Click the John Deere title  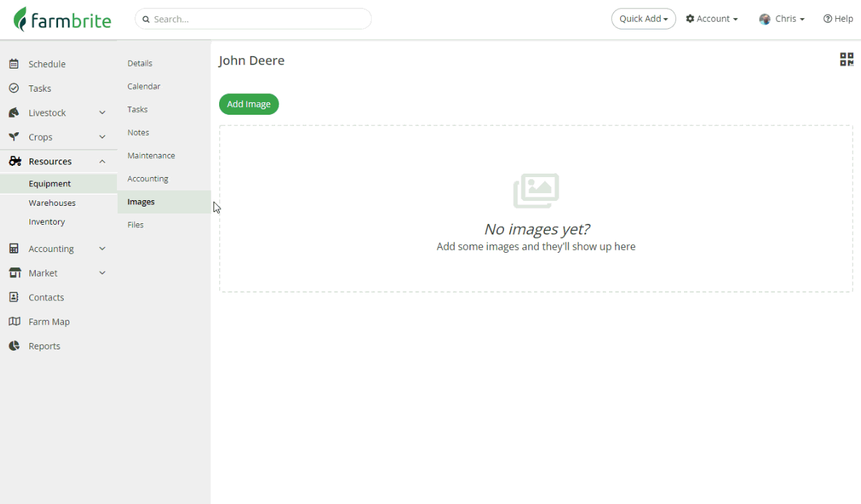click(x=251, y=61)
